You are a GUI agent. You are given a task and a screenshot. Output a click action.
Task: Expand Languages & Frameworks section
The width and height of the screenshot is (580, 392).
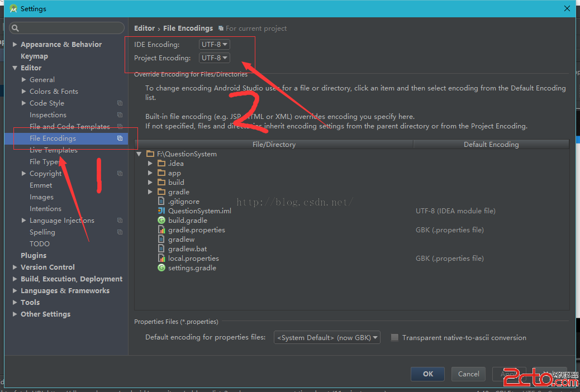[x=15, y=291]
